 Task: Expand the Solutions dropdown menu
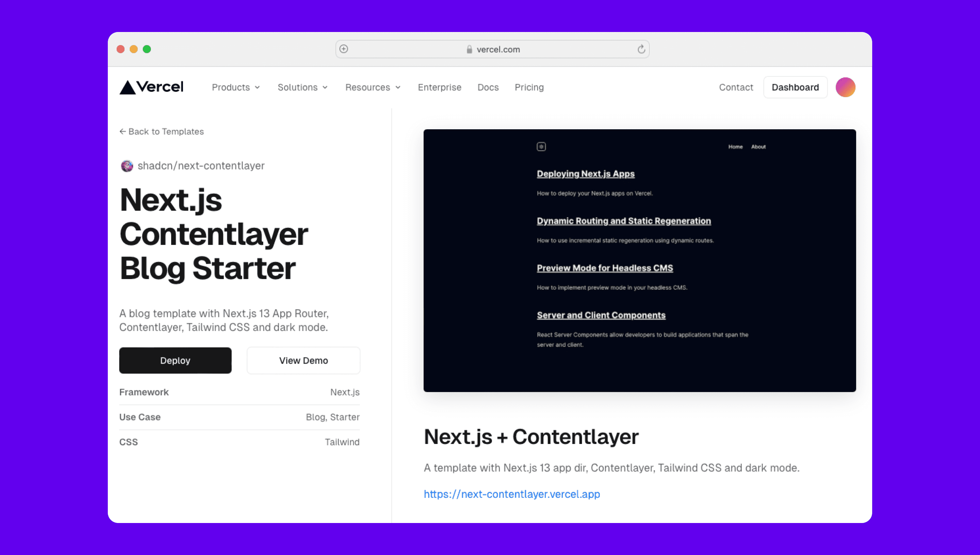point(303,87)
